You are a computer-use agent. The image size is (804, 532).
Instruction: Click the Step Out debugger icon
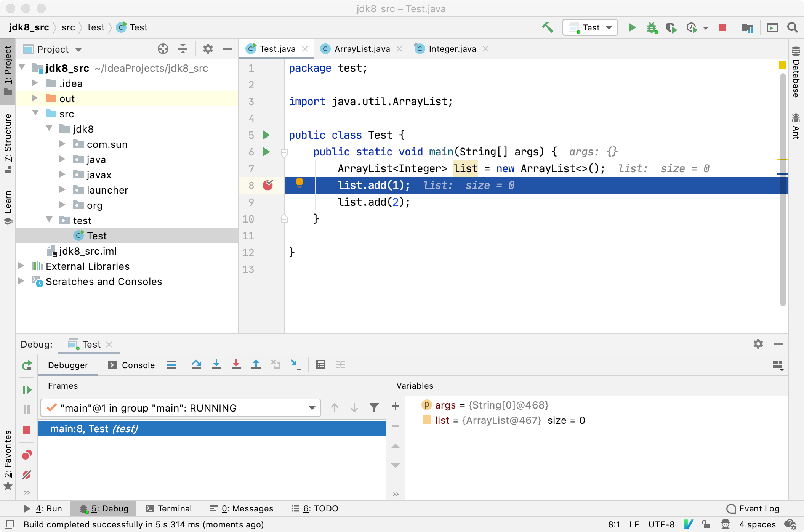point(256,365)
